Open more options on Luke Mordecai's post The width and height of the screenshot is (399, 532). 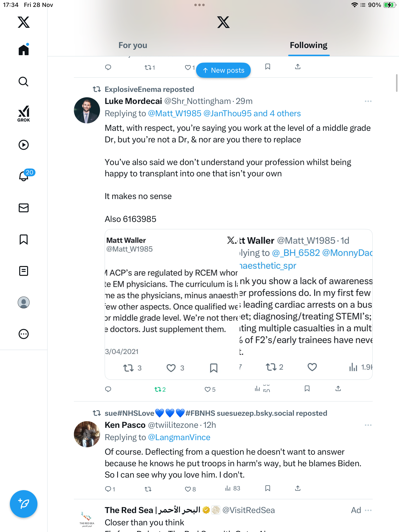(368, 101)
